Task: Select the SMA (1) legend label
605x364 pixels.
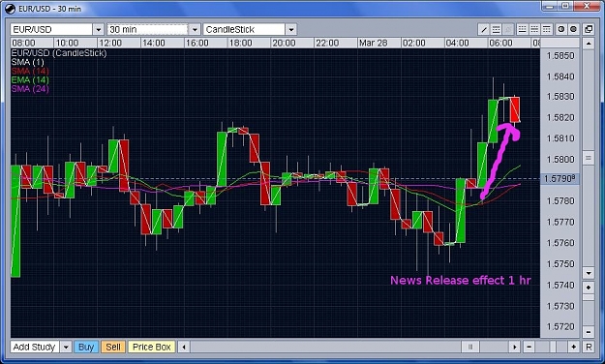Action: point(27,62)
